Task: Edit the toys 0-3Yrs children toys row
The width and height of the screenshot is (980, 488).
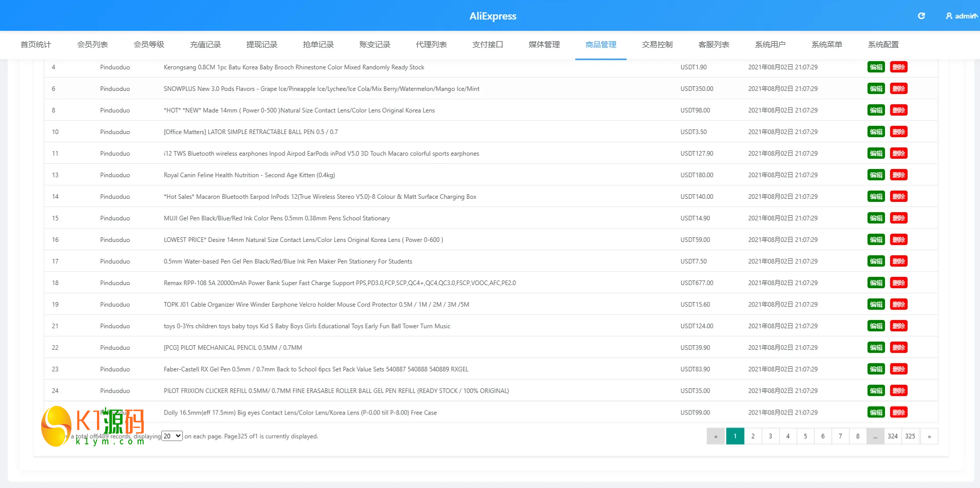Action: pos(876,326)
